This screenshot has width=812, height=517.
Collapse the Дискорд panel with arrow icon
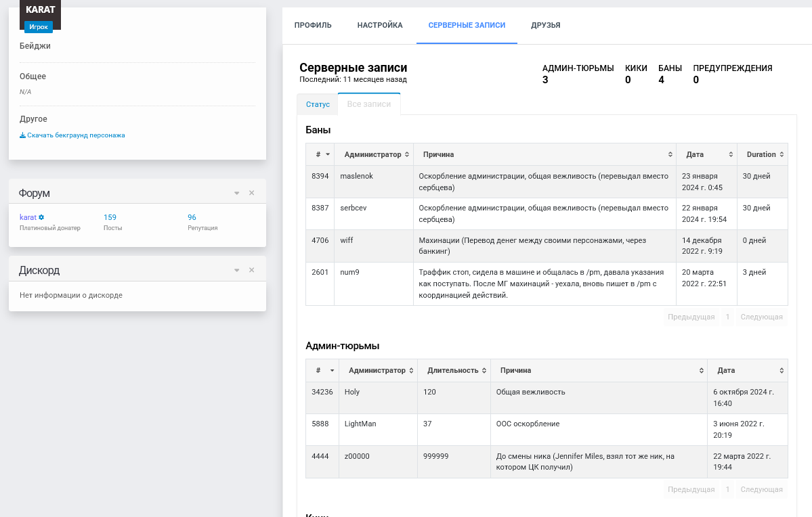[x=236, y=270]
